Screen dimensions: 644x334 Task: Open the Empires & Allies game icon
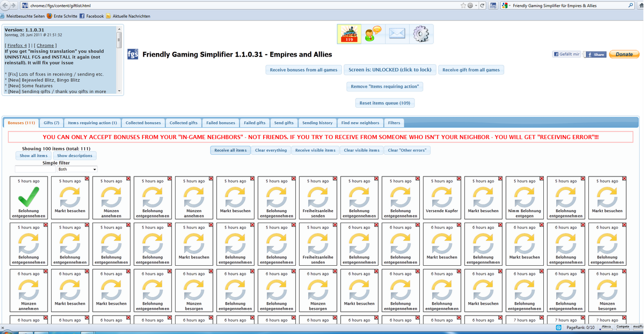point(349,34)
